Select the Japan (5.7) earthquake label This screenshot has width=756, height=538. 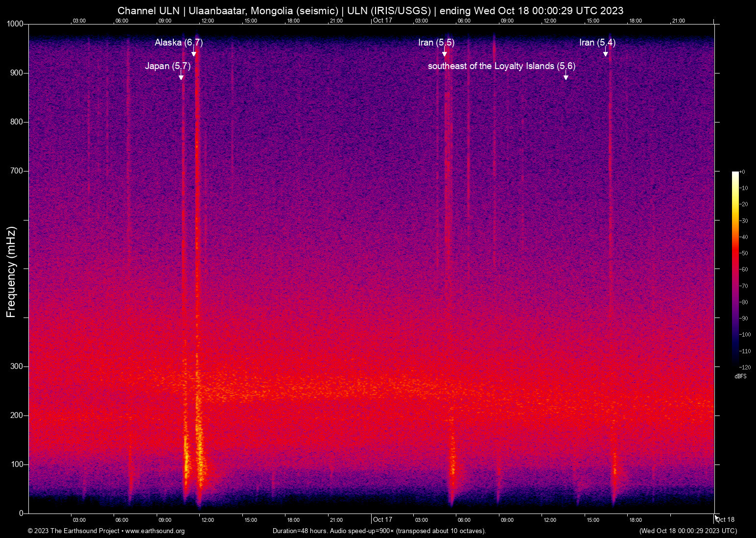[168, 66]
